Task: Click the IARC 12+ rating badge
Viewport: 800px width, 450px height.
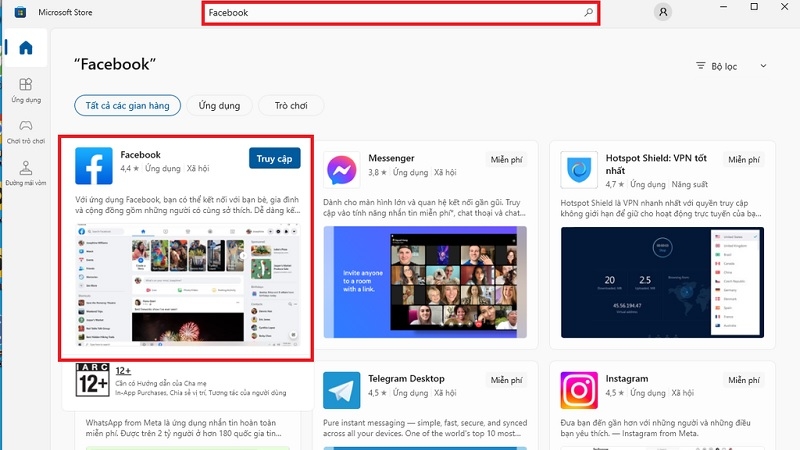Action: [x=92, y=380]
